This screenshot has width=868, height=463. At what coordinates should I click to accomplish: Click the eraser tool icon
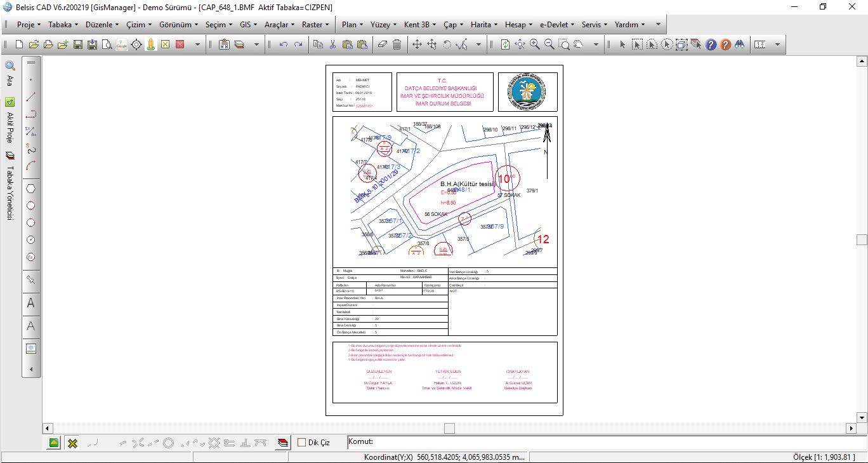click(381, 44)
